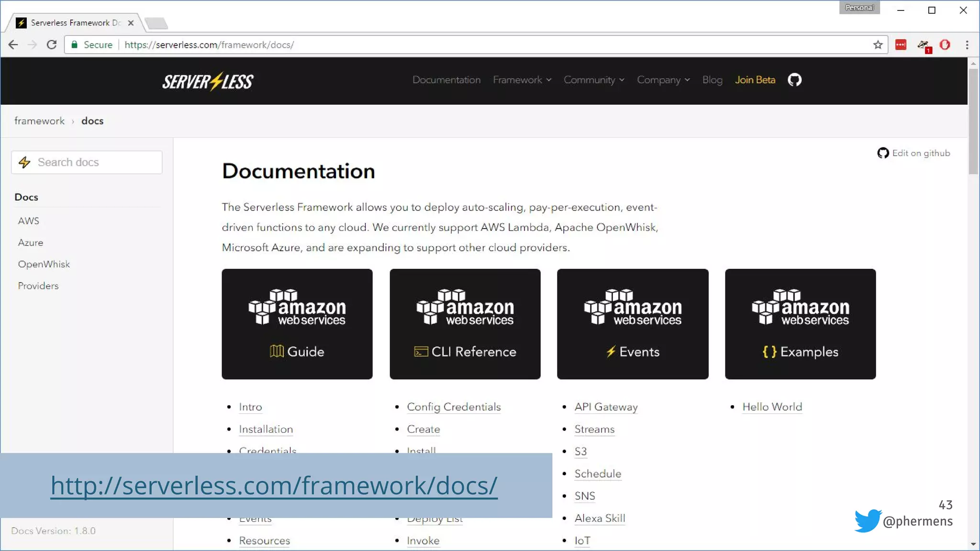Focus the Search docs input field

click(x=87, y=162)
